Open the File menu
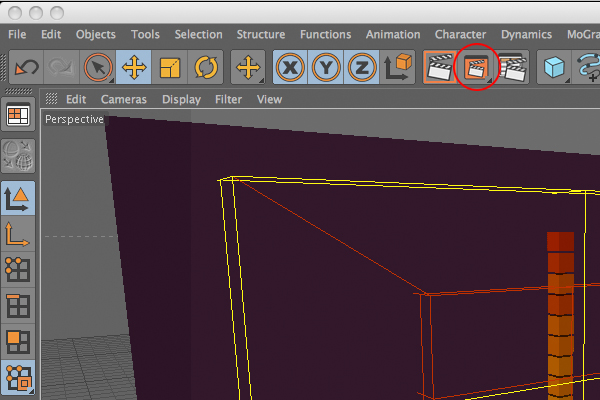Screen dimensions: 600x400 [17, 34]
